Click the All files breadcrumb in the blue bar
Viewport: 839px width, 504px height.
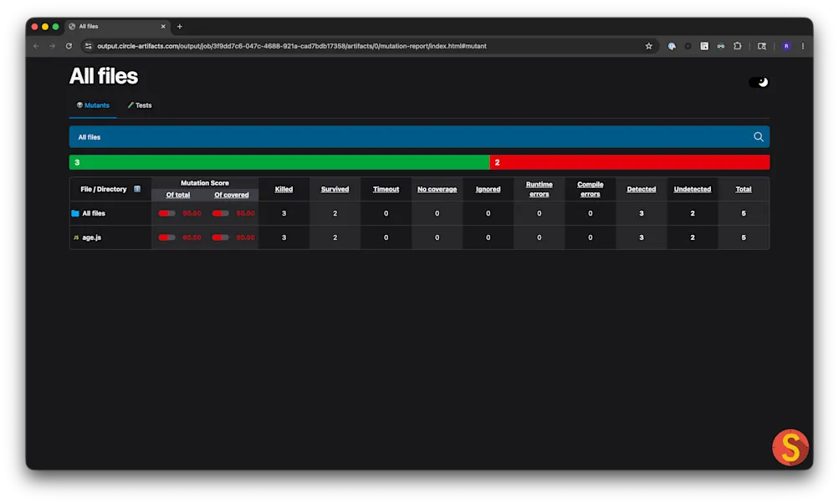click(x=90, y=137)
